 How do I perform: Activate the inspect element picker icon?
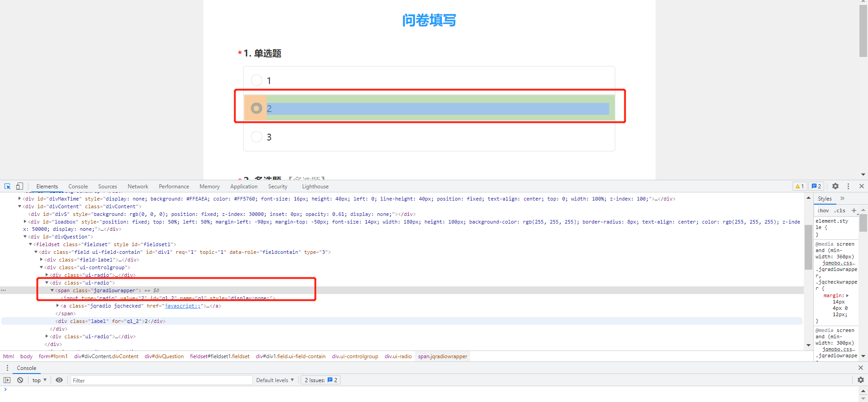[x=7, y=186]
